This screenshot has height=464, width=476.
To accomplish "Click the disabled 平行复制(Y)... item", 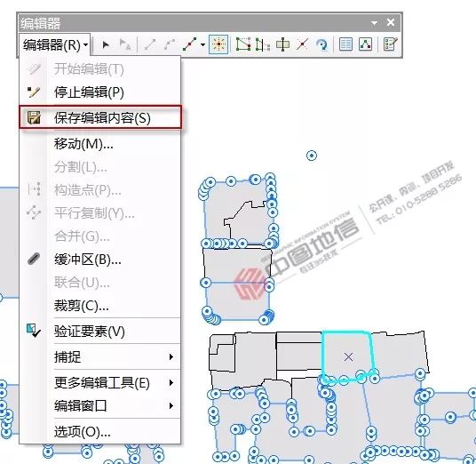I will coord(99,213).
